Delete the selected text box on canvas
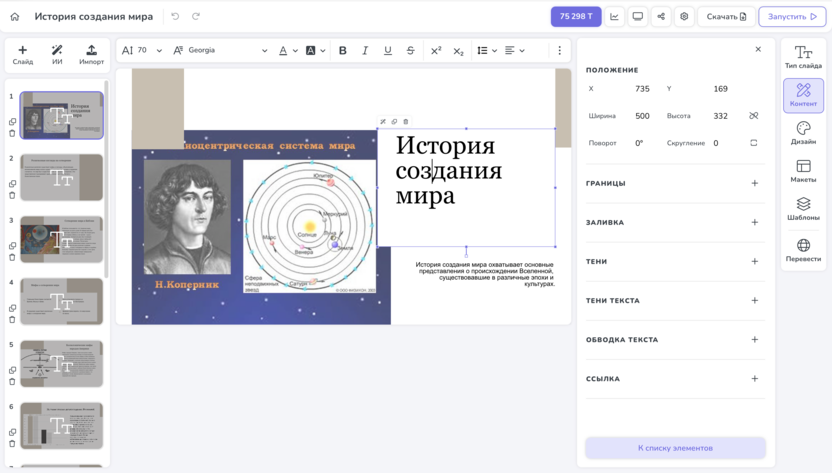This screenshot has height=473, width=832. pyautogui.click(x=406, y=122)
